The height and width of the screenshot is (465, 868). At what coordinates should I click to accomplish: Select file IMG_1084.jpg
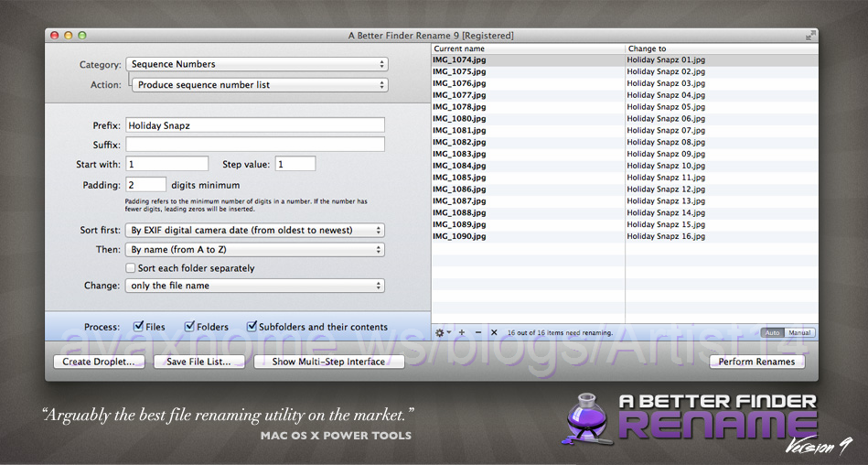[x=459, y=166]
